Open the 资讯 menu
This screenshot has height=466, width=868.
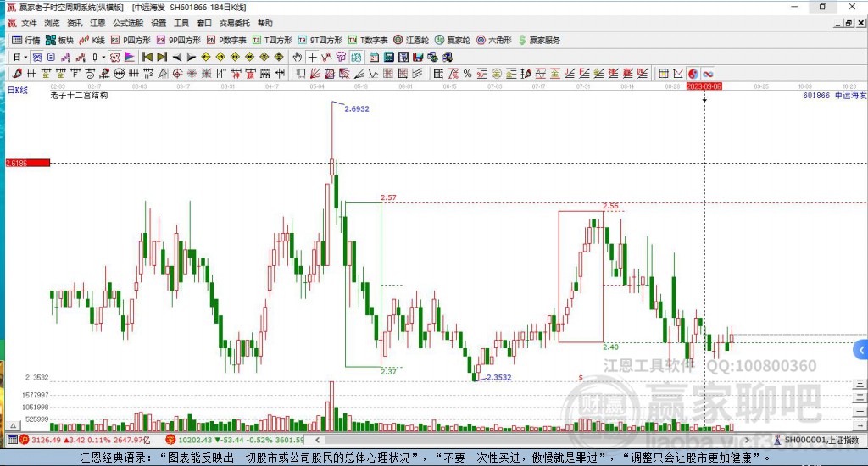click(75, 23)
